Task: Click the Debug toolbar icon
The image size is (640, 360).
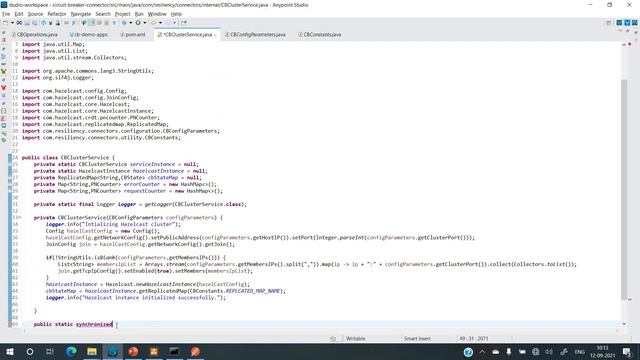Action: click(x=124, y=23)
